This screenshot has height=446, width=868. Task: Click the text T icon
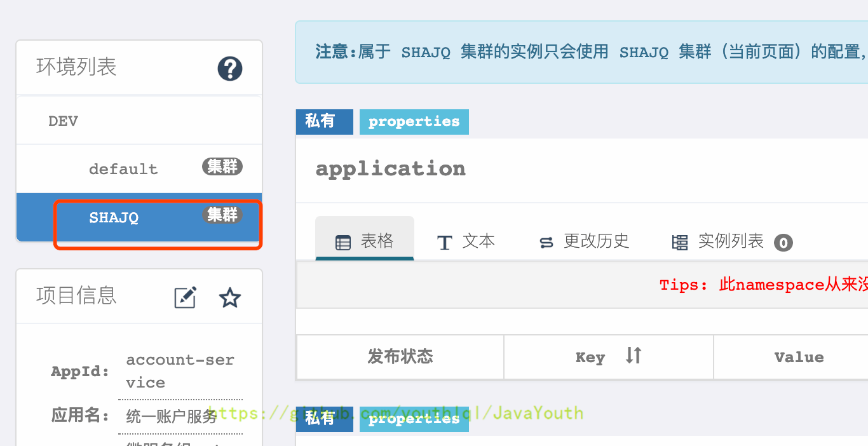[x=445, y=243]
